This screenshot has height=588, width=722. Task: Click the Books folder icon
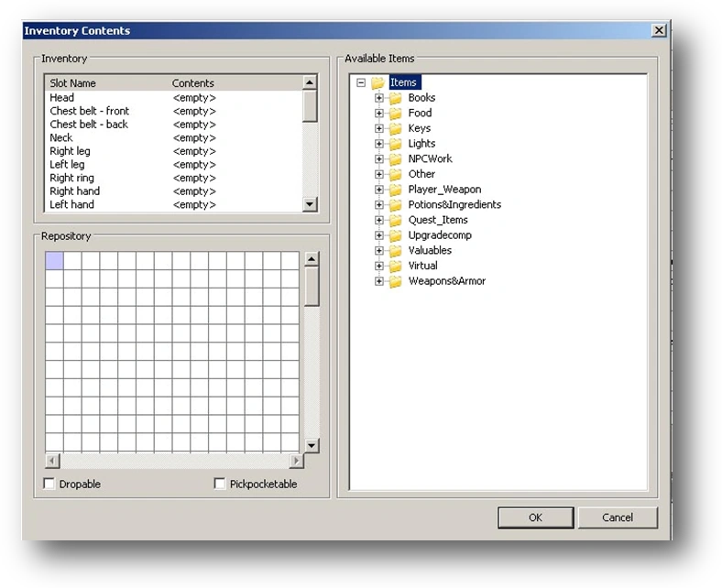pos(395,98)
